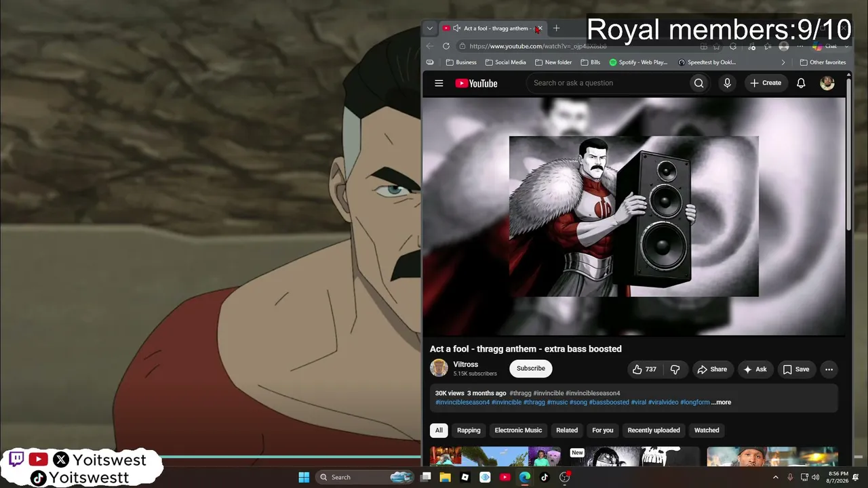Go to the YouTube home logo
The image size is (868, 488).
pos(476,83)
